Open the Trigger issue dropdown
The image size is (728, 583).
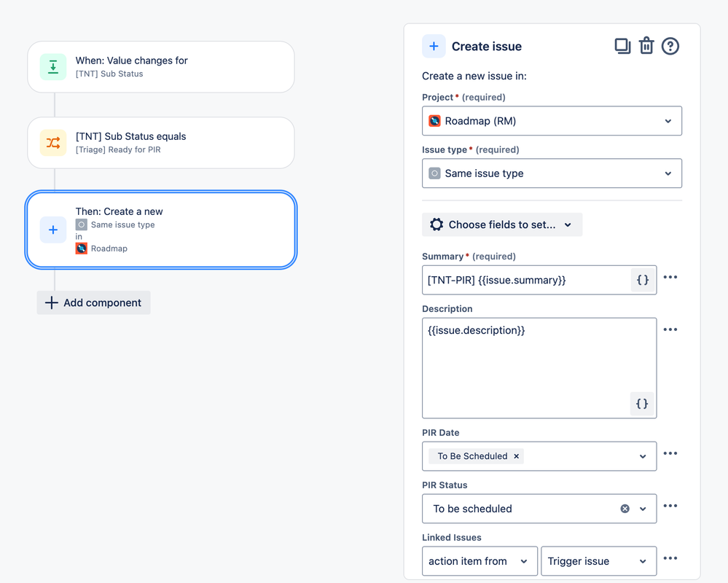point(599,561)
